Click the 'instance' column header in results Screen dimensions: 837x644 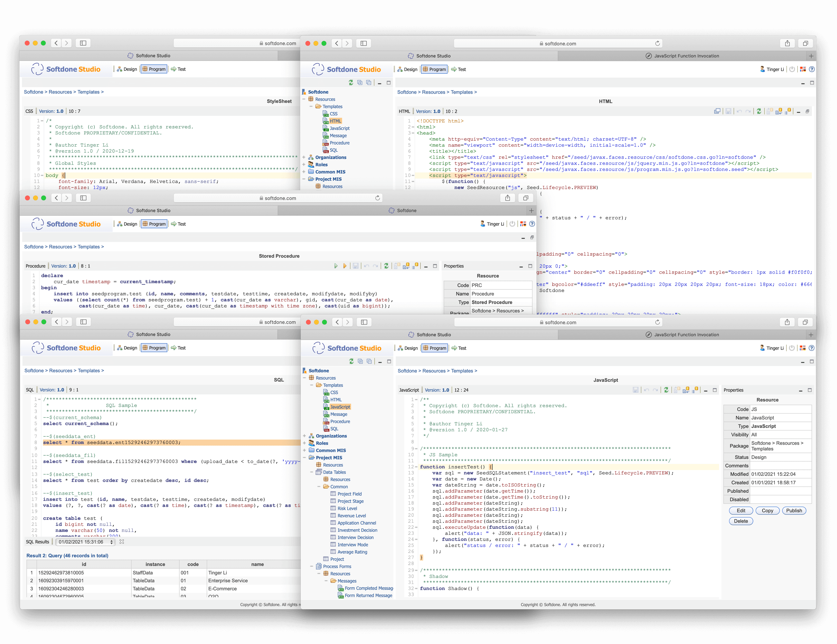tap(155, 564)
